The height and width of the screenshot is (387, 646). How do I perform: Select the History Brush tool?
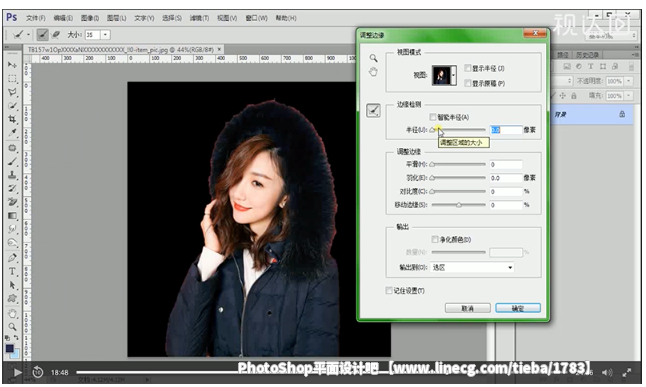12,188
